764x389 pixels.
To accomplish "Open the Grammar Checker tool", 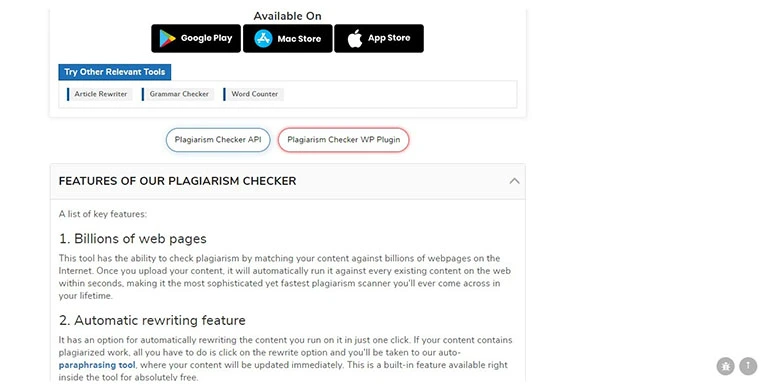I will tap(178, 94).
